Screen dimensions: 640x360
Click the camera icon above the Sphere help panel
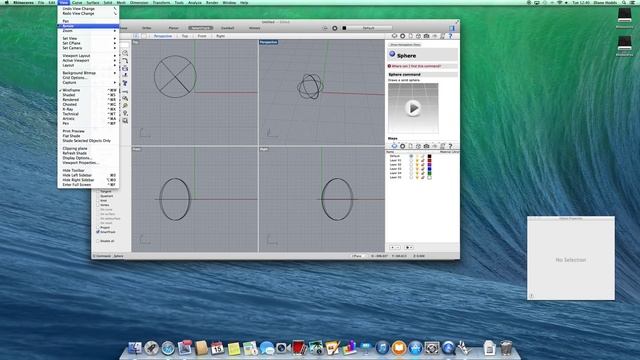tap(427, 36)
